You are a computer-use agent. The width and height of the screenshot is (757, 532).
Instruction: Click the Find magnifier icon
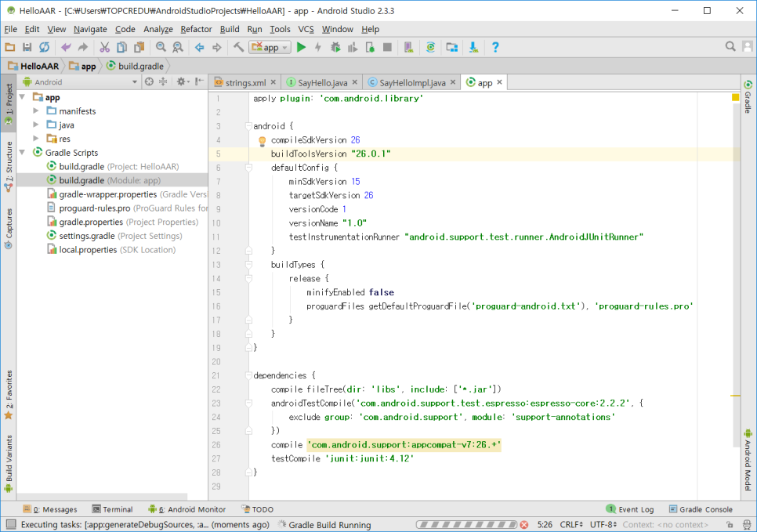[x=161, y=47]
